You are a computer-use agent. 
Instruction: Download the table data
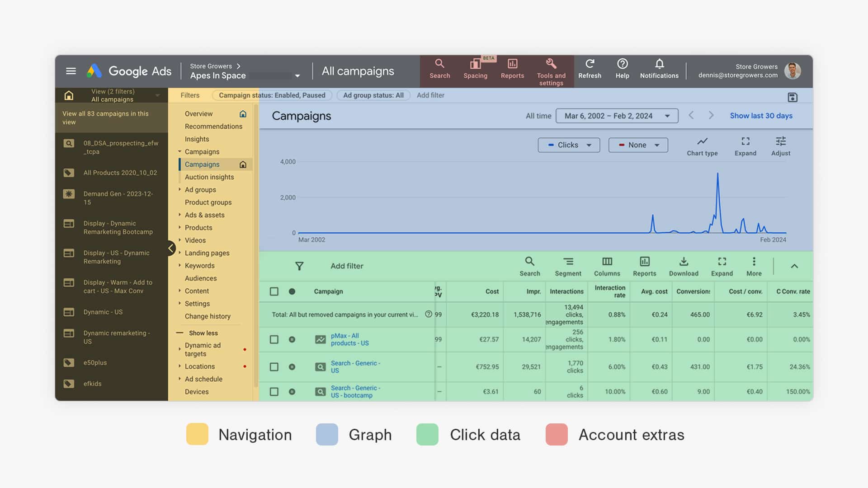[x=684, y=267]
